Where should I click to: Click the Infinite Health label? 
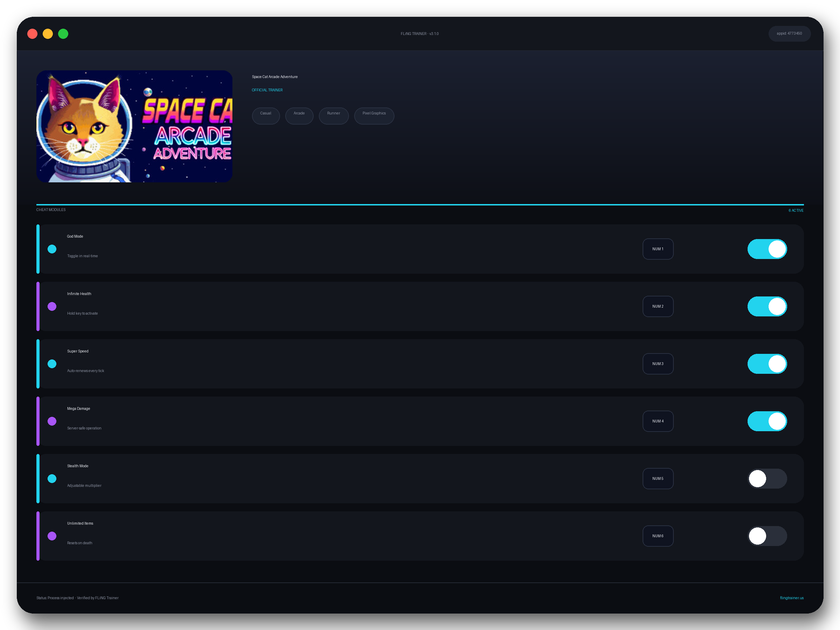click(x=79, y=294)
